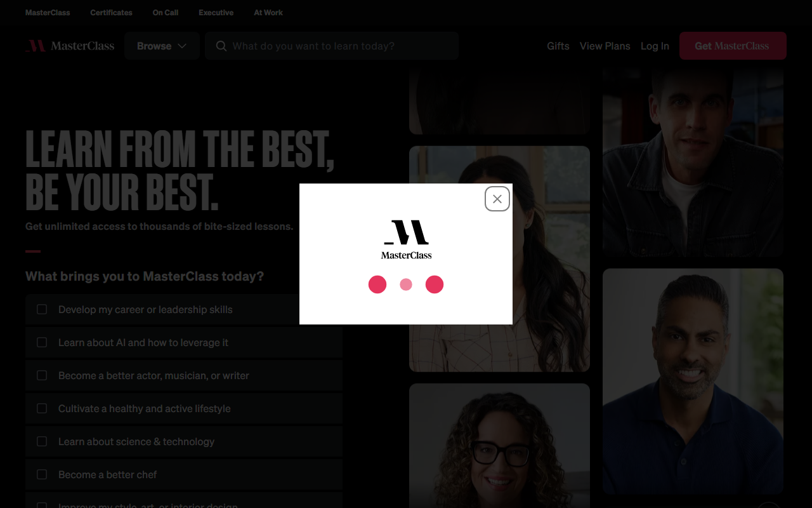Click the search magnifier icon
Image resolution: width=812 pixels, height=508 pixels.
[221, 46]
